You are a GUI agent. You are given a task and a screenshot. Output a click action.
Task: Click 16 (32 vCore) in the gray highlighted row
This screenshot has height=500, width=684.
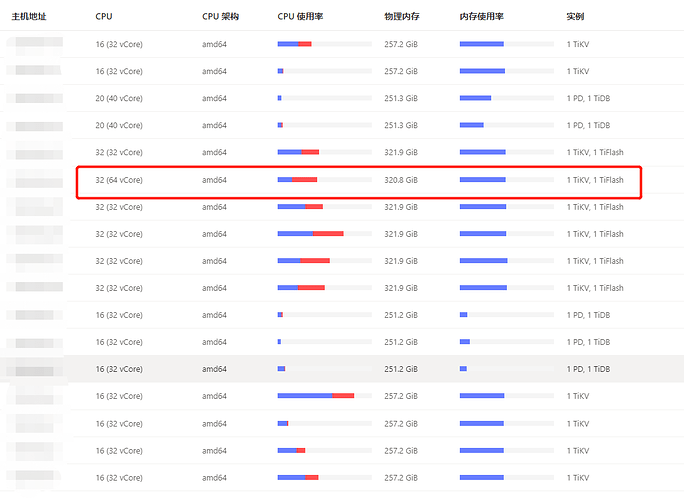click(119, 369)
